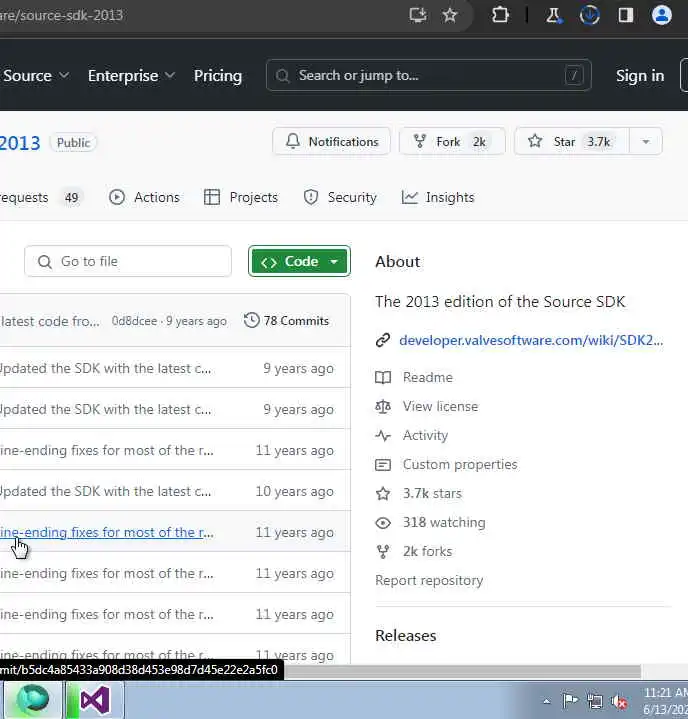The width and height of the screenshot is (688, 719).
Task: Click the muted volume tray icon
Action: pyautogui.click(x=619, y=701)
